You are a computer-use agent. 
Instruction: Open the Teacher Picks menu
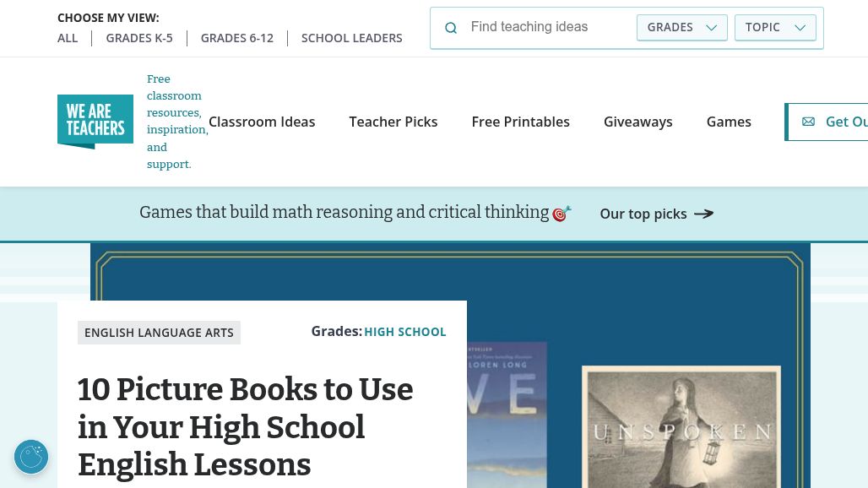393,122
